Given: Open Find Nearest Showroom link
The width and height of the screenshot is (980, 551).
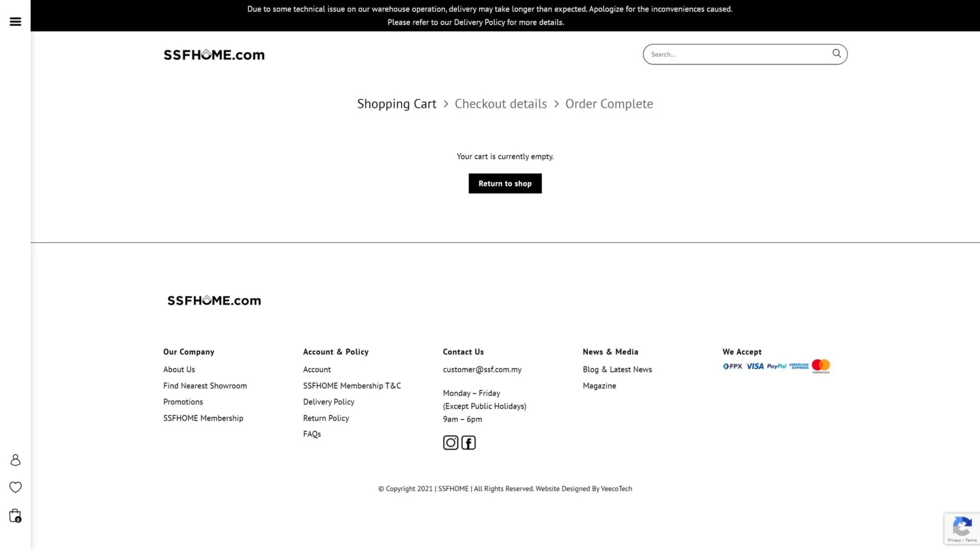Looking at the screenshot, I should click(205, 386).
